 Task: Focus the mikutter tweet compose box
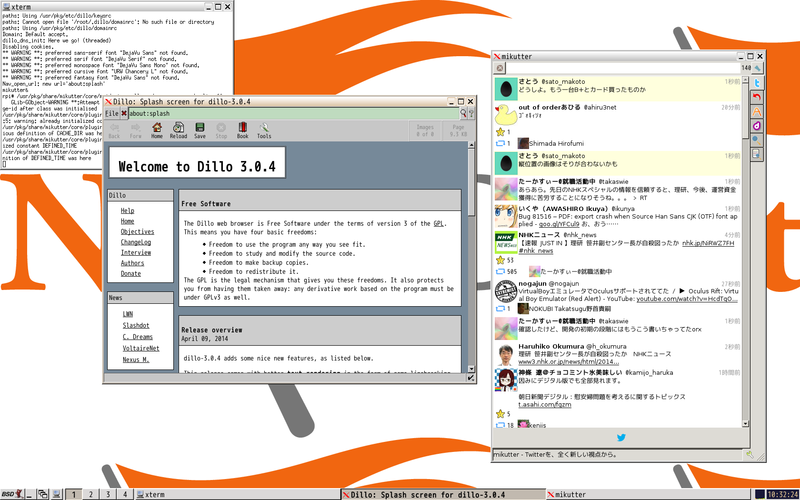622,68
